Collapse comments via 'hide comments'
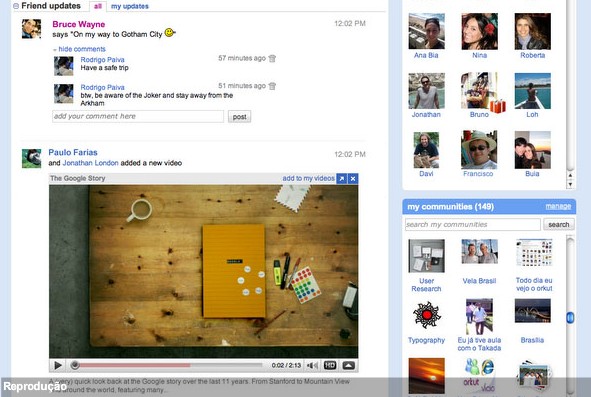The width and height of the screenshot is (591, 397). [x=82, y=49]
